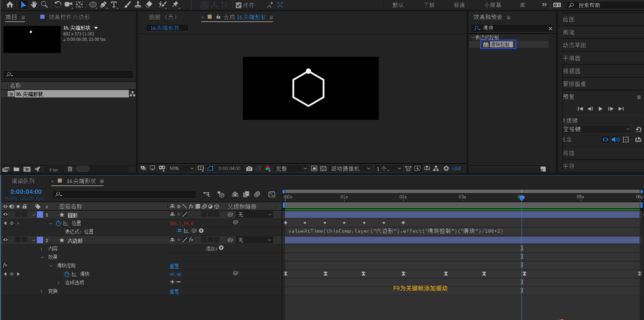Viewport: 644px width, 320px height.
Task: Toggle stopwatch for 滑块 property
Action: click(66, 274)
